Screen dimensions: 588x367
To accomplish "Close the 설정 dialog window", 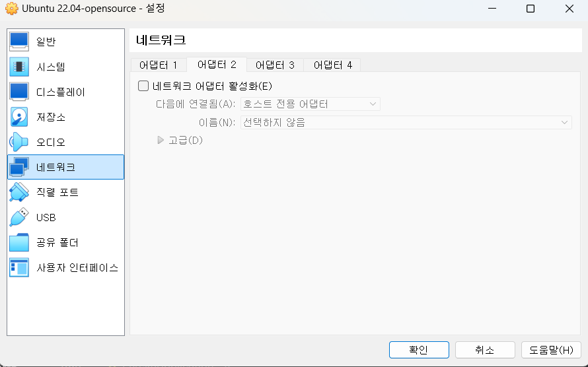I will (570, 8).
